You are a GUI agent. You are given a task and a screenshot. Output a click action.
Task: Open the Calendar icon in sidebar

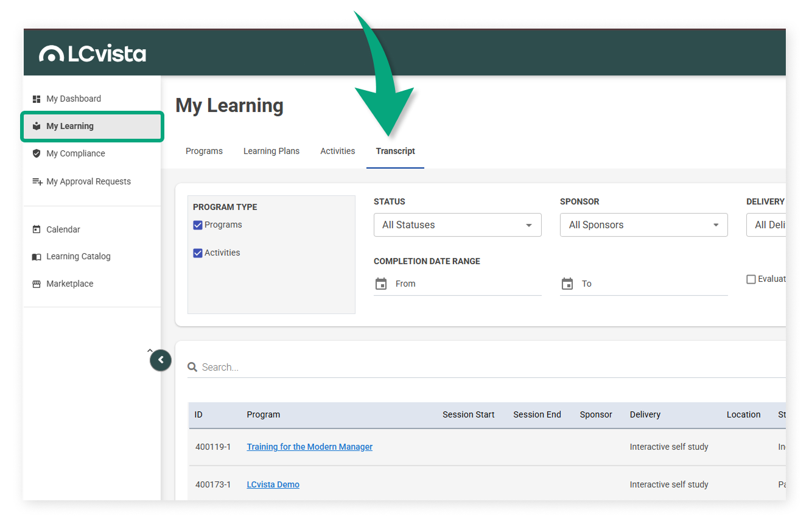37,229
